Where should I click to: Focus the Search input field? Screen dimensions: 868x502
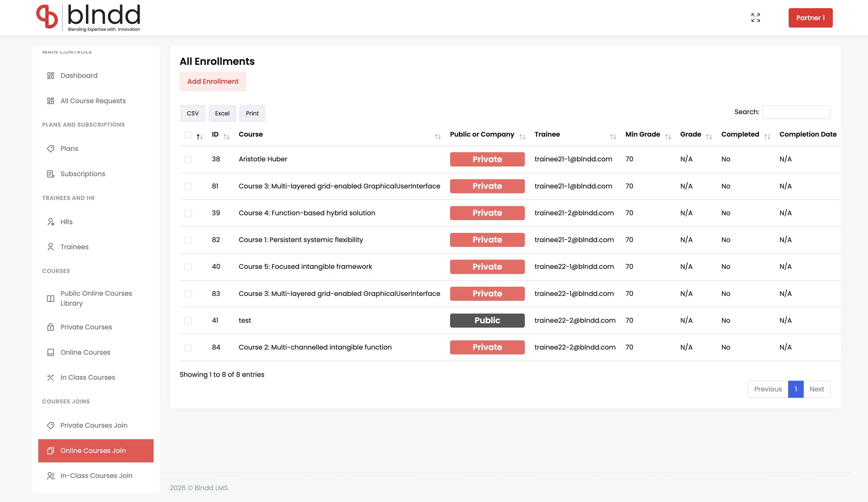(x=796, y=112)
